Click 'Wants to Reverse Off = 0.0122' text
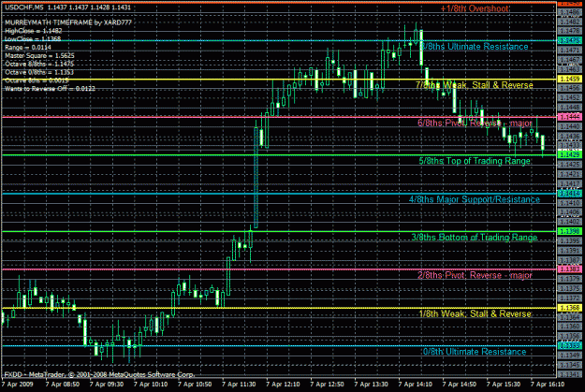 50,89
